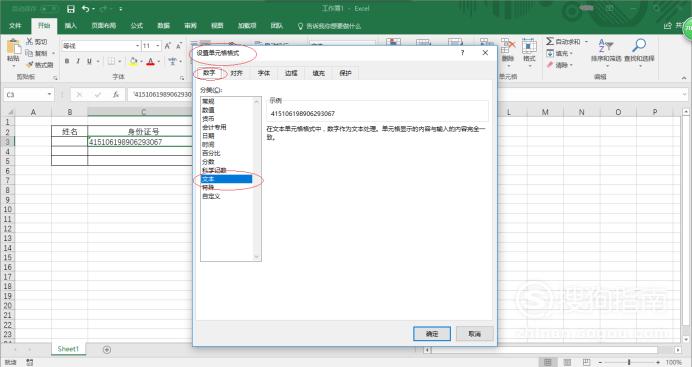
Task: Toggle italic formatting
Action: click(x=78, y=61)
